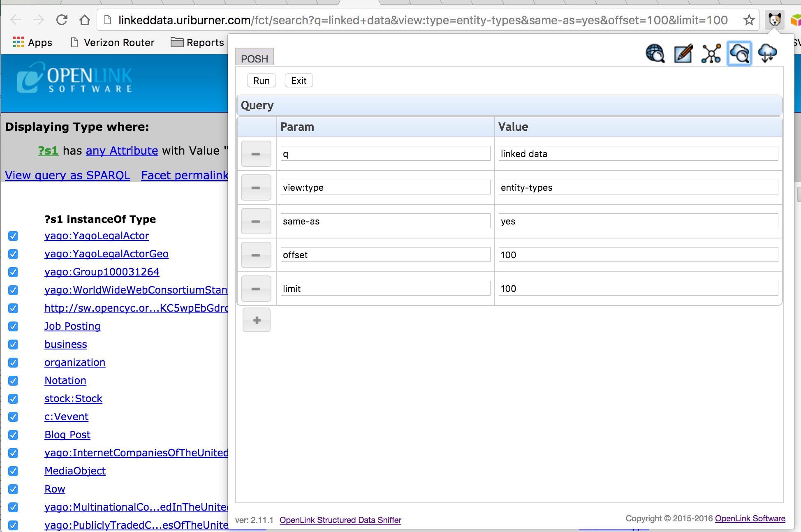801x532 pixels.
Task: Select the globe search icon
Action: click(655, 53)
